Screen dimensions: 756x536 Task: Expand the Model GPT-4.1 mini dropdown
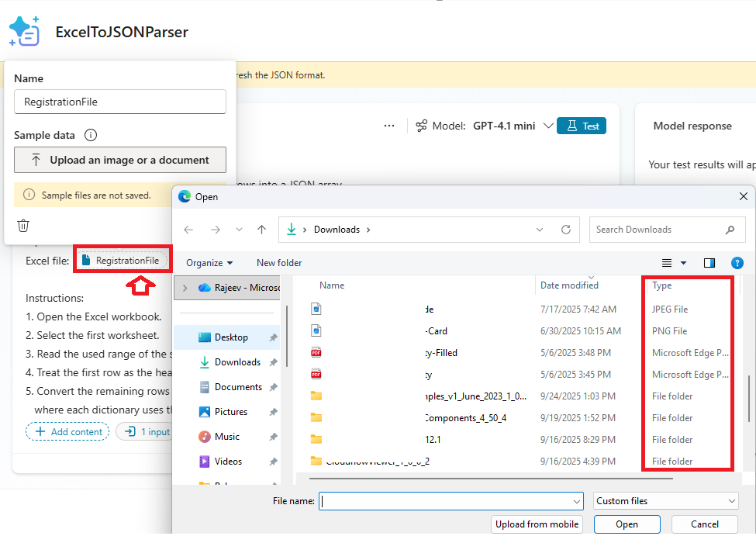pos(548,126)
